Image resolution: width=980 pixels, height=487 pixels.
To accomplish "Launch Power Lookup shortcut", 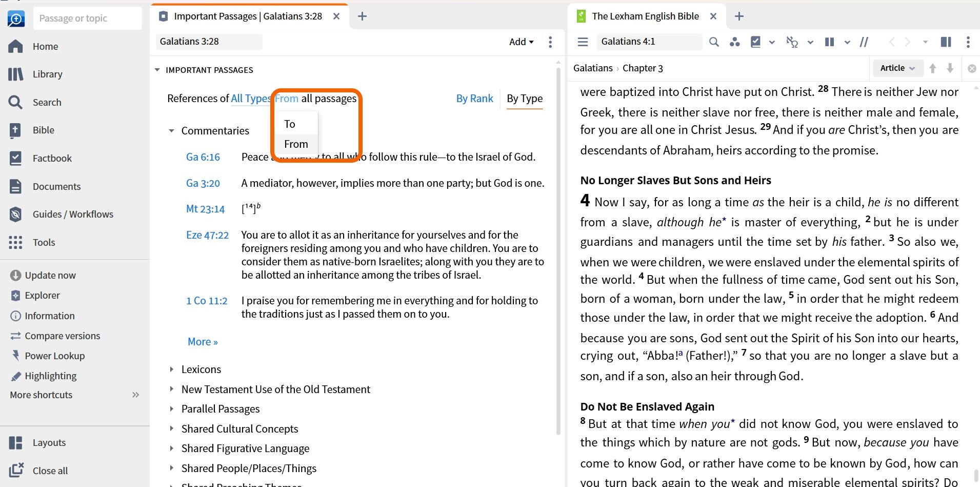I will click(47, 356).
